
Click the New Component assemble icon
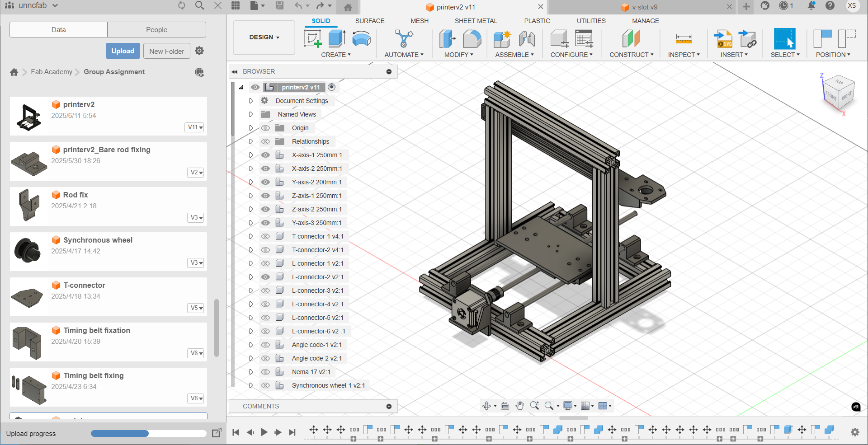pos(502,39)
